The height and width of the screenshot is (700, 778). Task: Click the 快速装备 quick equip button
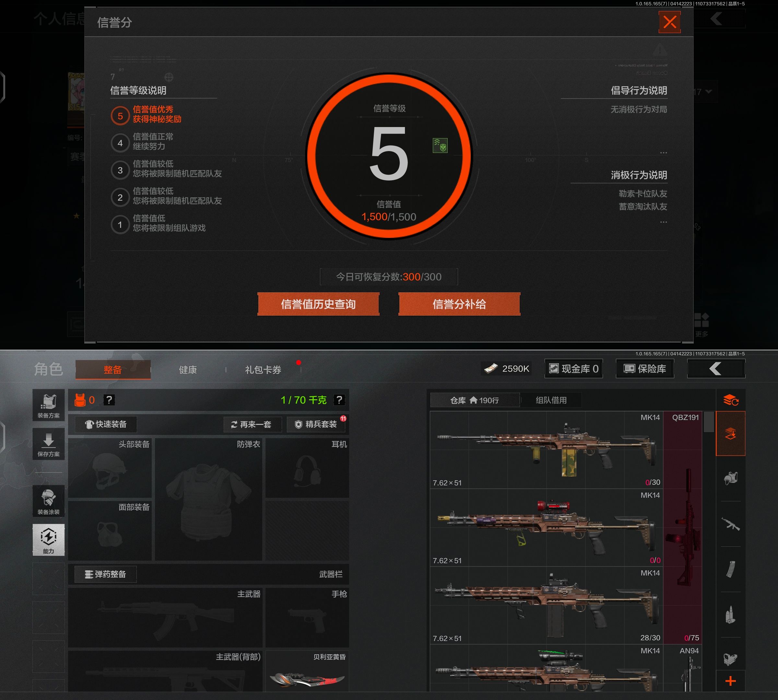pos(106,424)
